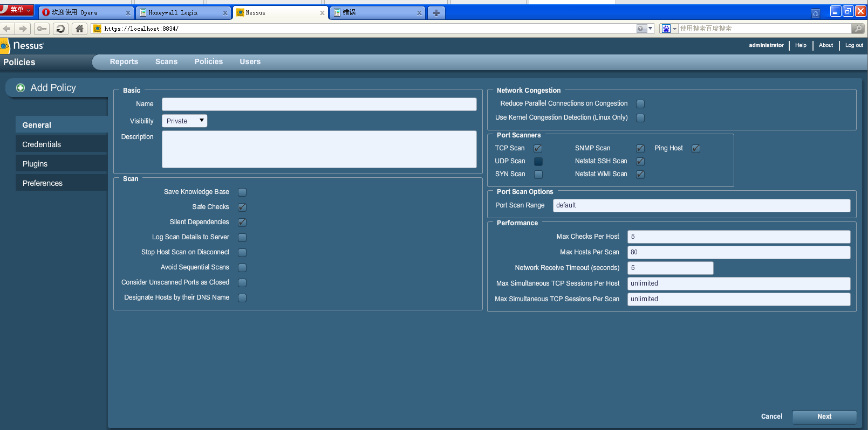Uncheck the TCP Scan checkbox
Screen dimensions: 868x430
(538, 149)
